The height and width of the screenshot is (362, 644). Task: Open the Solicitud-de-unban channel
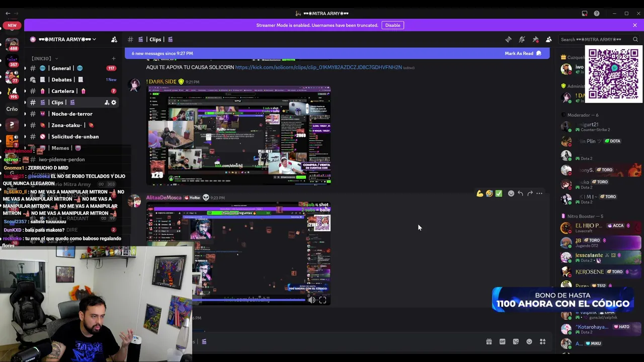tap(73, 137)
